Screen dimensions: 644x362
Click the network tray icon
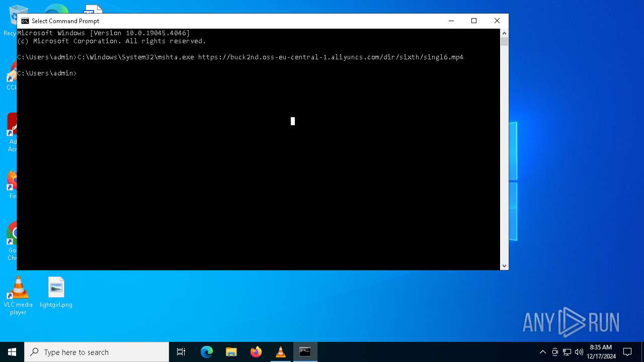[567, 352]
